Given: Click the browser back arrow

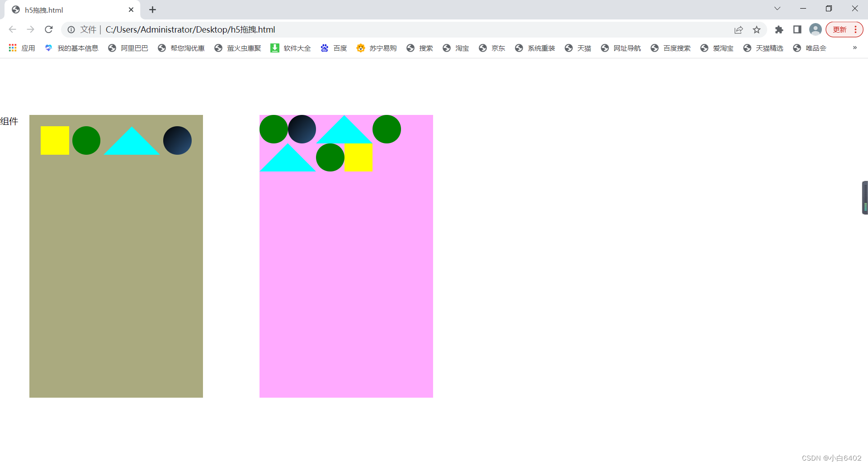Looking at the screenshot, I should 12,29.
